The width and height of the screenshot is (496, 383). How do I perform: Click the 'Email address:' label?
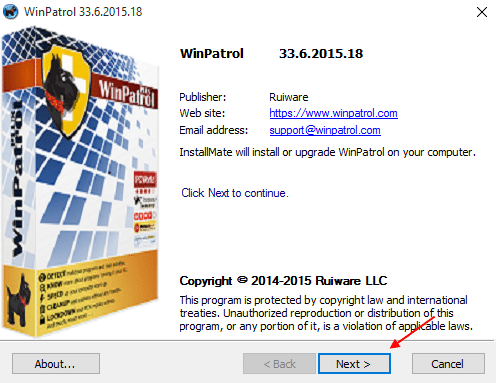pos(214,130)
